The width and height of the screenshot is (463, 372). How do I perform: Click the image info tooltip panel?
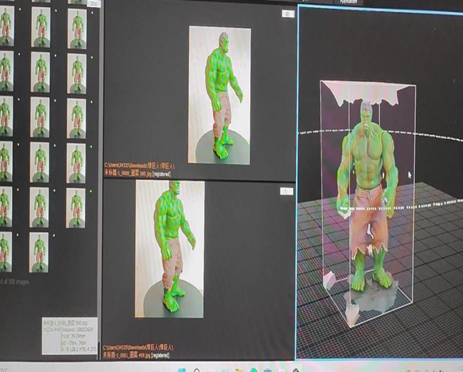(x=70, y=336)
